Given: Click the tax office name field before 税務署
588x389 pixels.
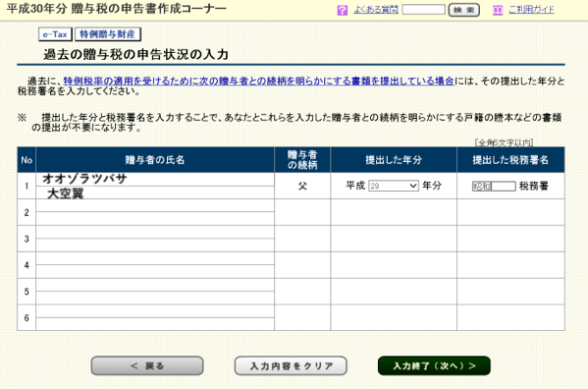Looking at the screenshot, I should coord(494,186).
